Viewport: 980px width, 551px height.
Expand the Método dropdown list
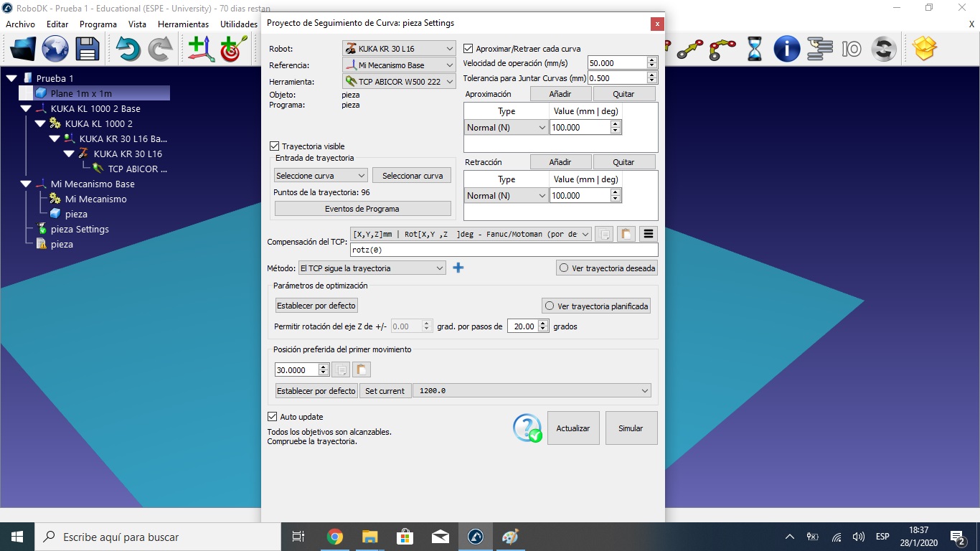(372, 268)
